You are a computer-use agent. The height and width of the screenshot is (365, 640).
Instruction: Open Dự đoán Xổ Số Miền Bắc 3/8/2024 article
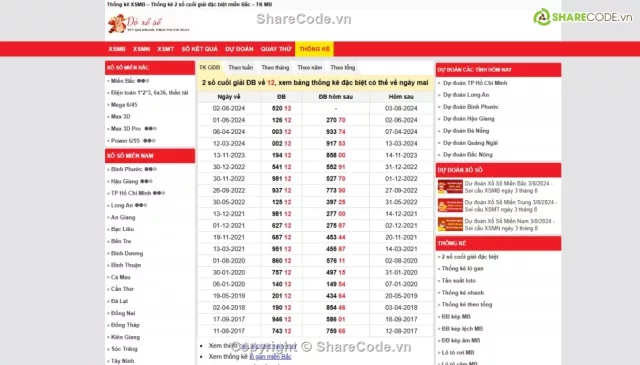509,187
